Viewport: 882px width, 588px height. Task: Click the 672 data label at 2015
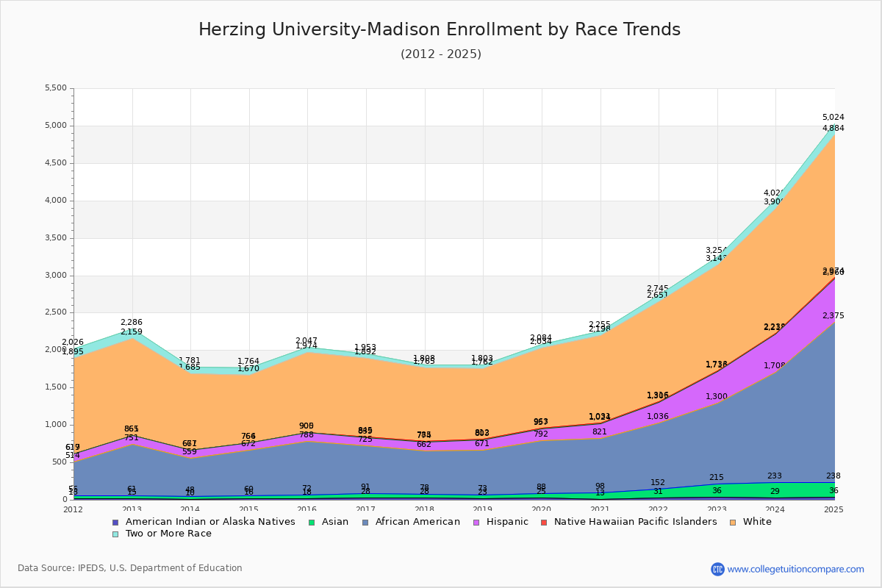coord(248,444)
